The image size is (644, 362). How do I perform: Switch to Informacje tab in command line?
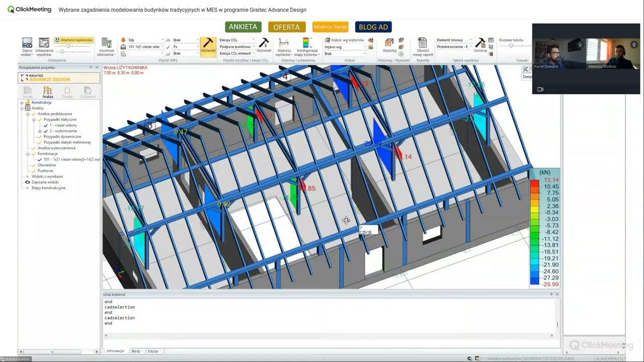point(115,351)
